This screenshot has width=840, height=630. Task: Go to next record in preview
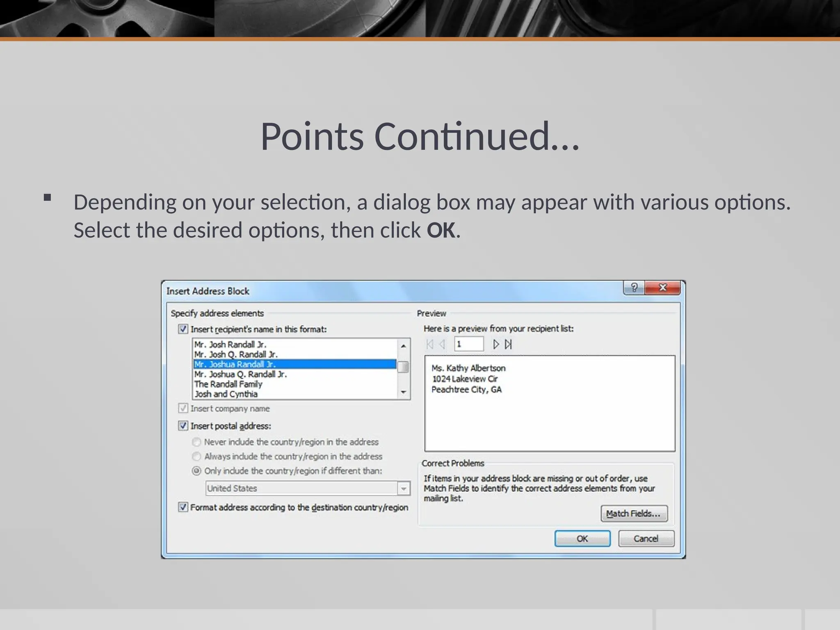(496, 344)
